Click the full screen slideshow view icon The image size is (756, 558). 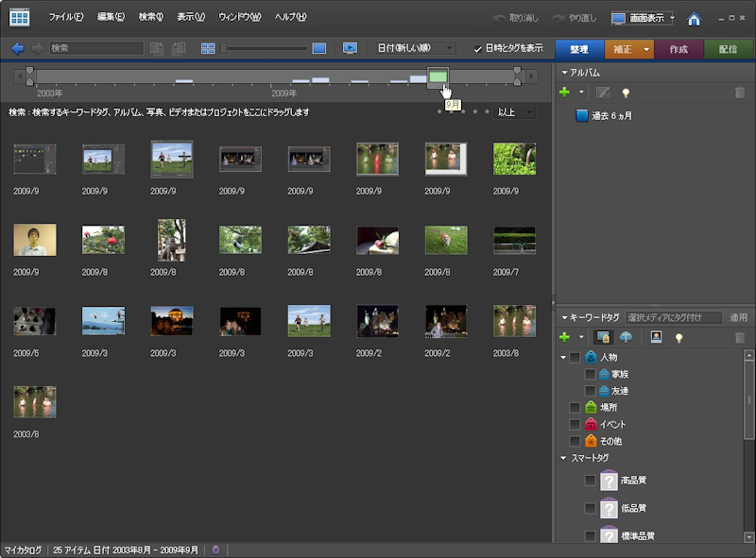pyautogui.click(x=350, y=48)
